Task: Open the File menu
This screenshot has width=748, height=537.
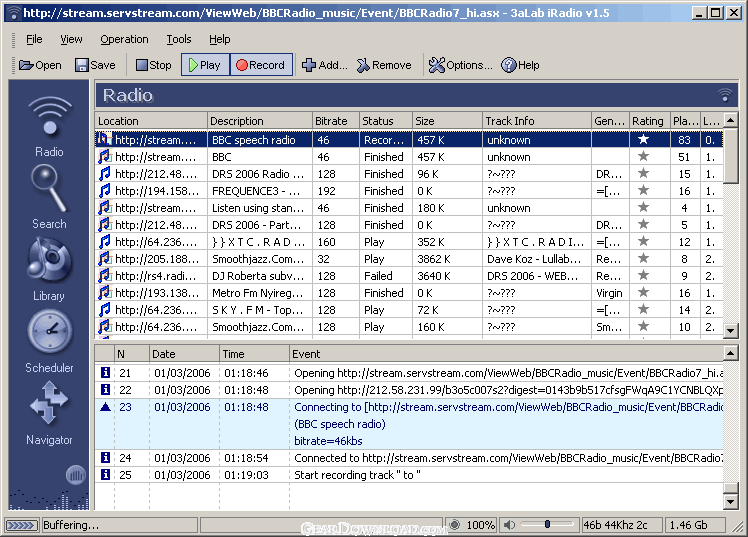Action: tap(34, 39)
